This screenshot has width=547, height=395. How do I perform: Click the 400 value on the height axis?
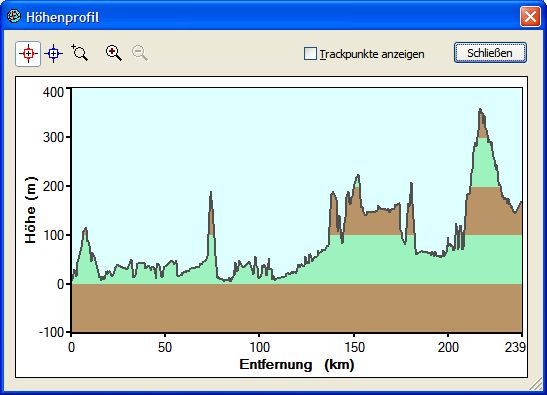click(53, 92)
